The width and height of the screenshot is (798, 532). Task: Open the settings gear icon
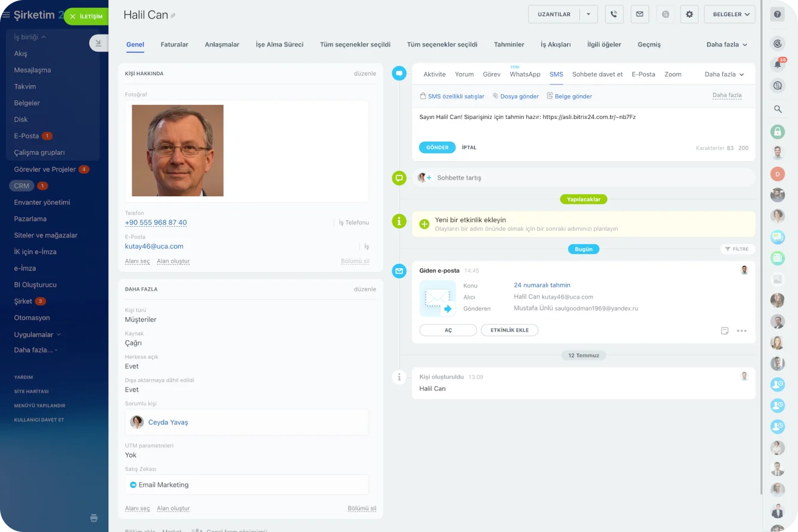pos(690,14)
